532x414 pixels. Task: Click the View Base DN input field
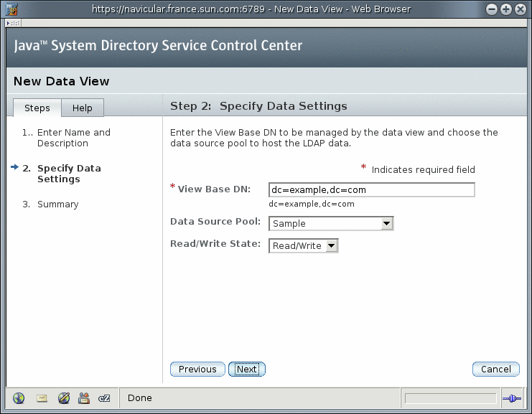[x=371, y=190]
